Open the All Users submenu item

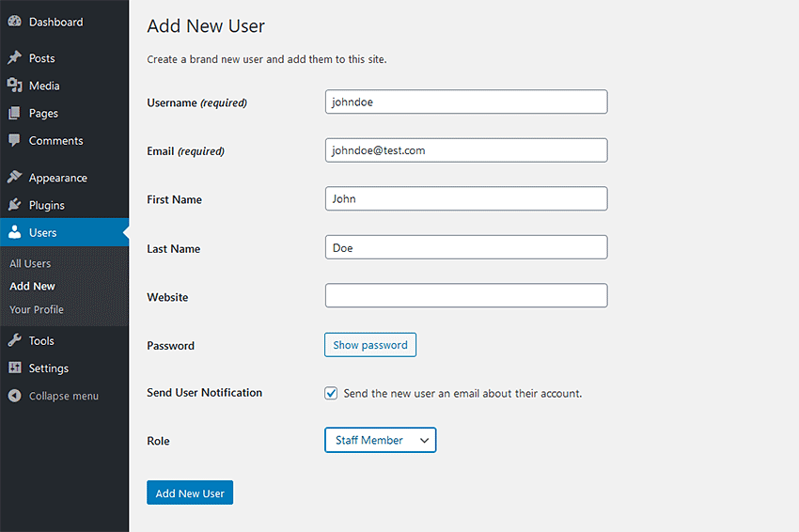tap(30, 264)
